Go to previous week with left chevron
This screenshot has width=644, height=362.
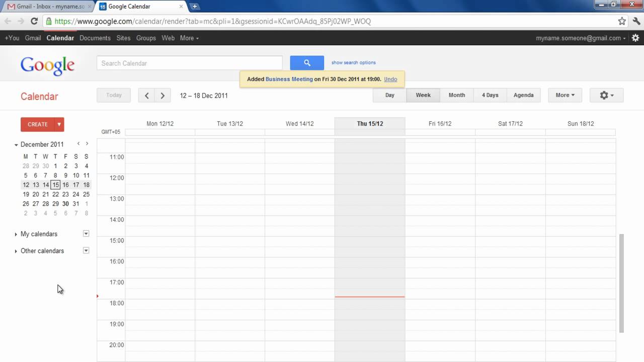(x=146, y=95)
